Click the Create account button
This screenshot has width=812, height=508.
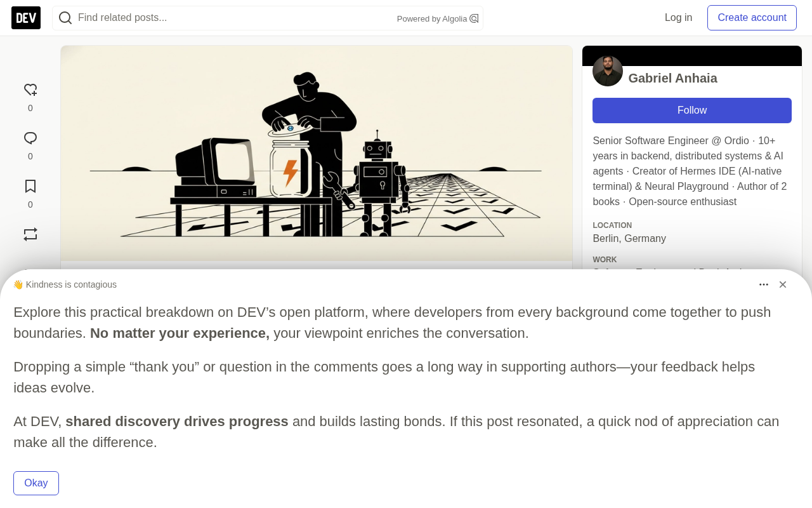(x=752, y=18)
